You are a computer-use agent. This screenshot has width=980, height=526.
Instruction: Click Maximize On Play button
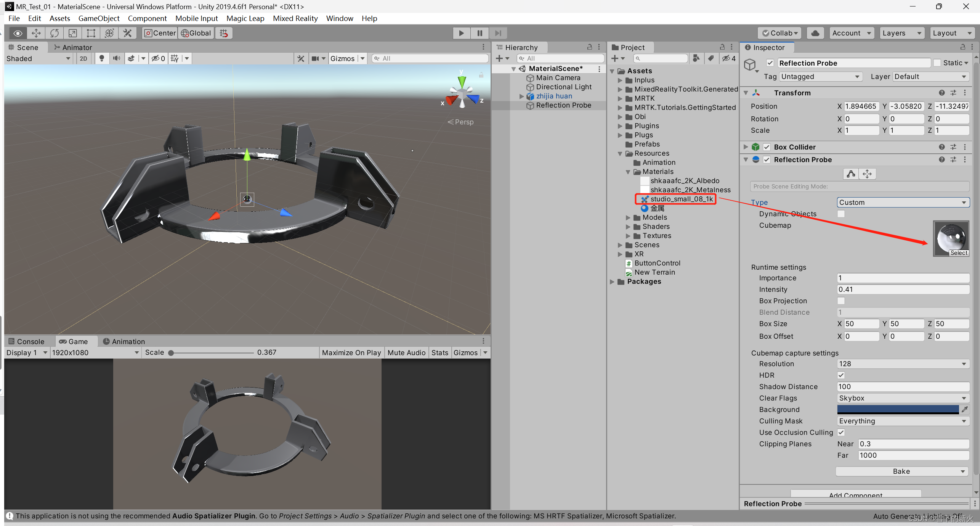click(x=351, y=352)
